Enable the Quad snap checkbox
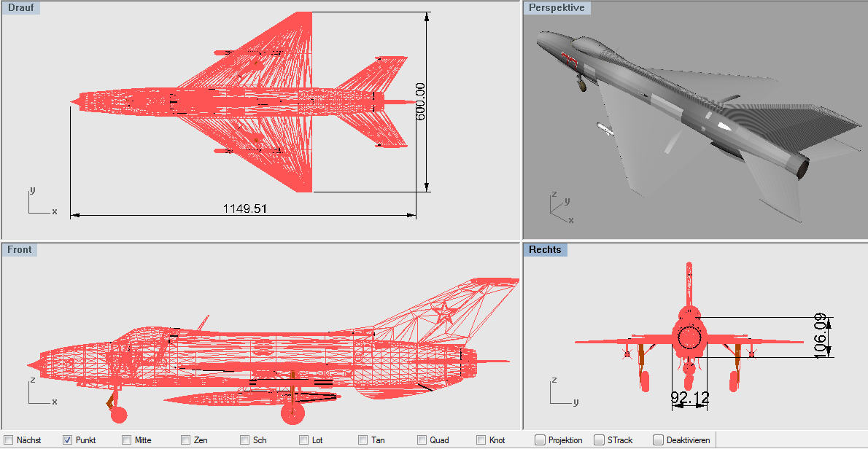The height and width of the screenshot is (449, 868). click(x=422, y=440)
